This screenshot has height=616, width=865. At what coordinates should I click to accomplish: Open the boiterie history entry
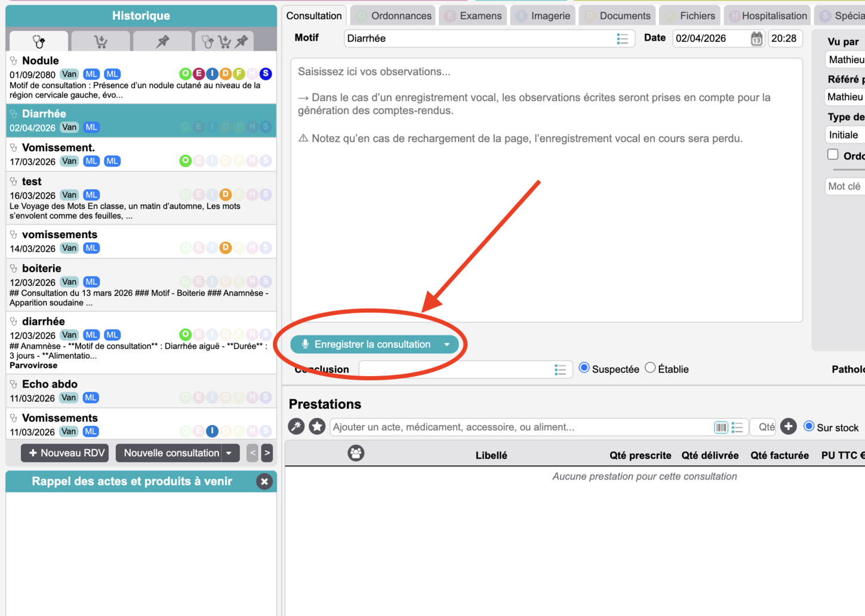[141, 285]
